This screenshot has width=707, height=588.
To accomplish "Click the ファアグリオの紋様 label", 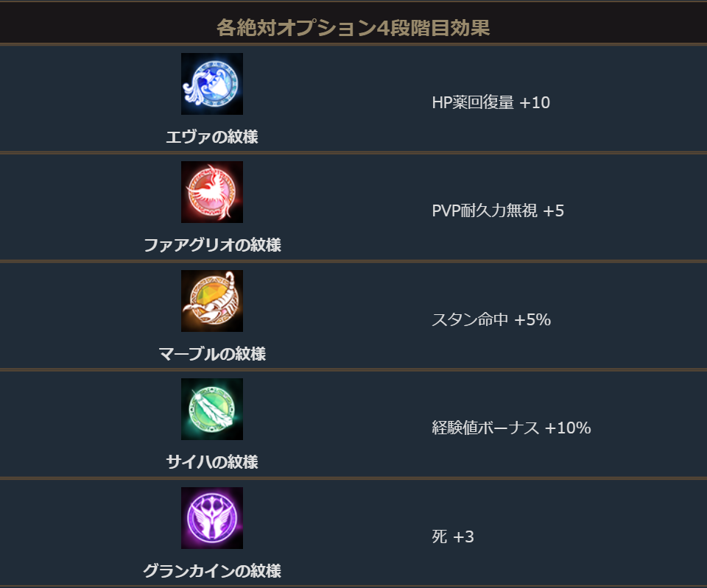I will (x=212, y=245).
